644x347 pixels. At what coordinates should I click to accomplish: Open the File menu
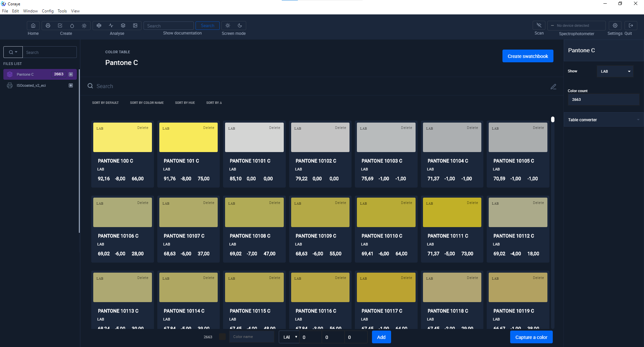5,11
